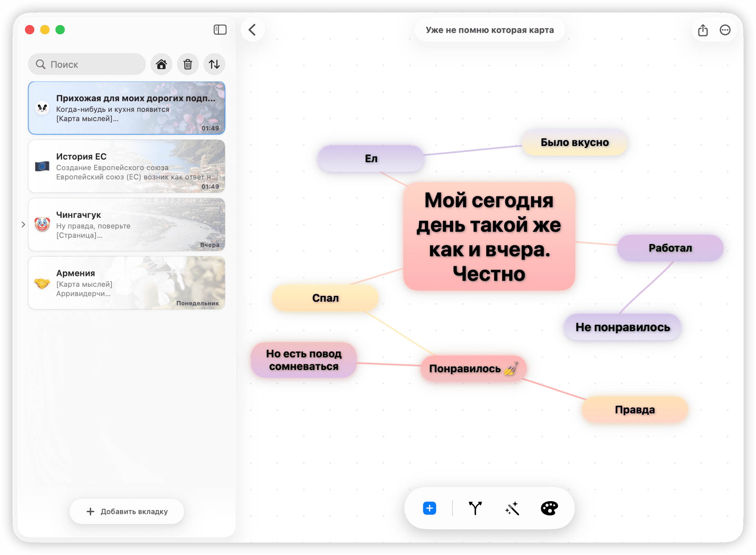Open the home view in sidebar

161,64
